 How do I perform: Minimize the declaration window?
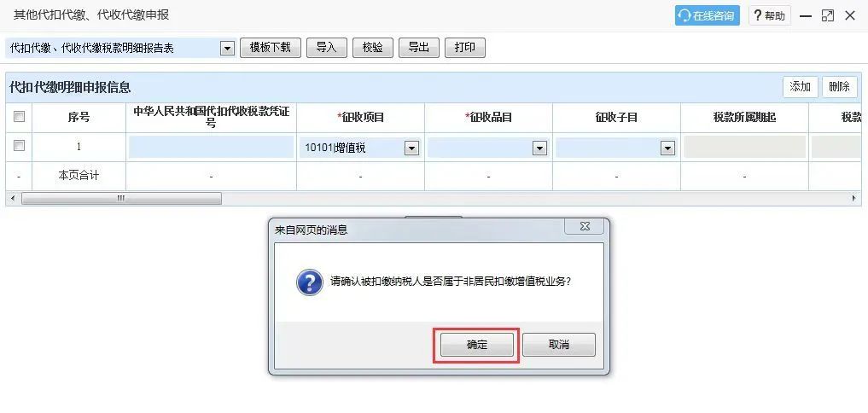806,16
